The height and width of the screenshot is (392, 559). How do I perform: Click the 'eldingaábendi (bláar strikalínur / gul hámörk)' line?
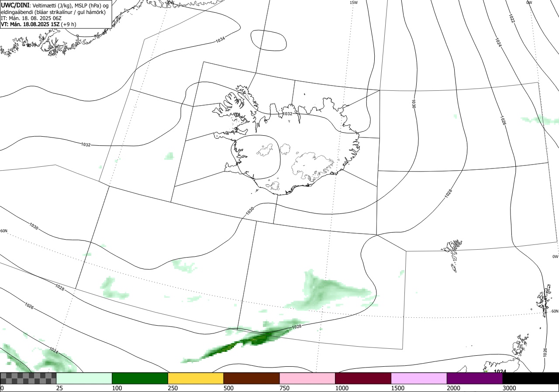tap(52, 12)
